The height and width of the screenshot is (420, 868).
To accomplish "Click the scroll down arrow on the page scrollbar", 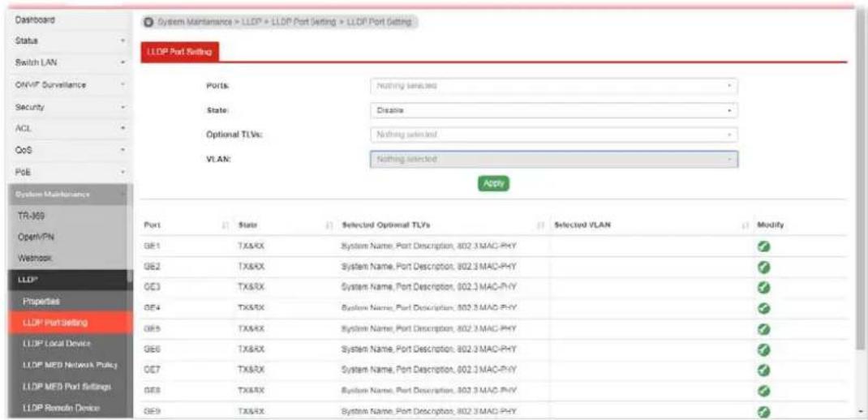I will (x=859, y=413).
